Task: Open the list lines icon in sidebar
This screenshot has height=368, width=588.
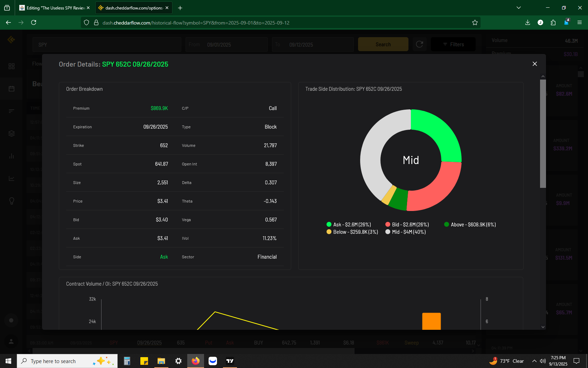Action: [x=12, y=111]
